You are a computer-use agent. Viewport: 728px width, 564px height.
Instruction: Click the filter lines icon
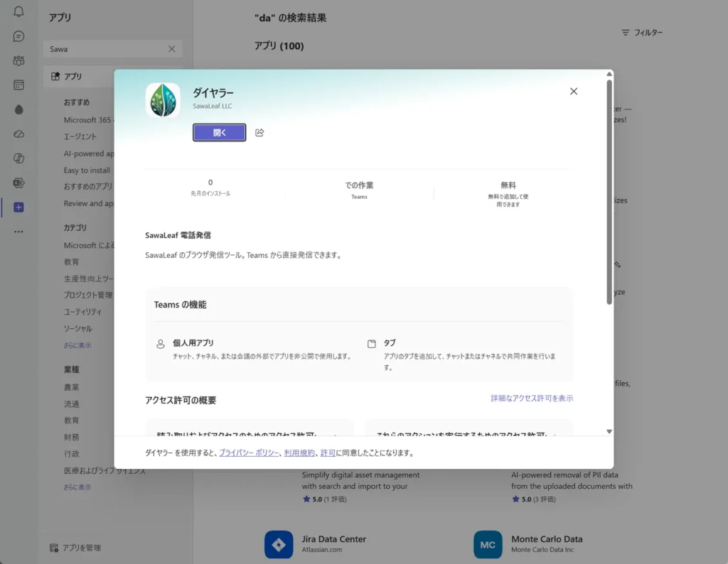(626, 33)
